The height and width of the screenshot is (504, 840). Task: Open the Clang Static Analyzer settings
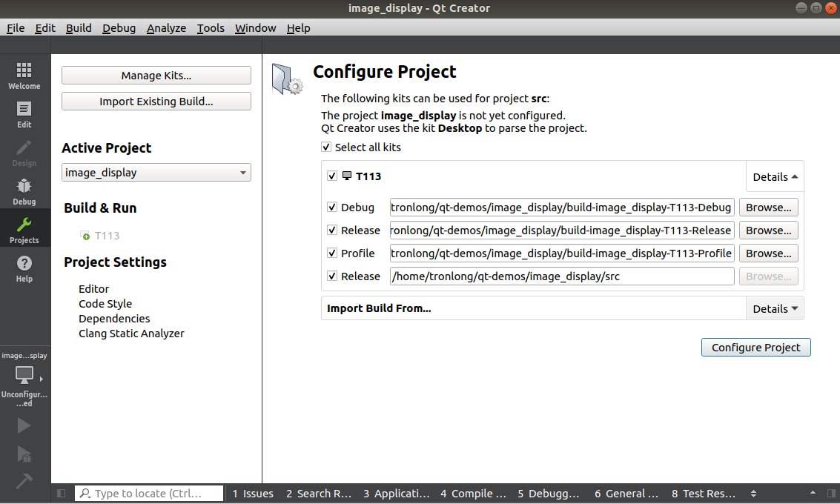[131, 333]
